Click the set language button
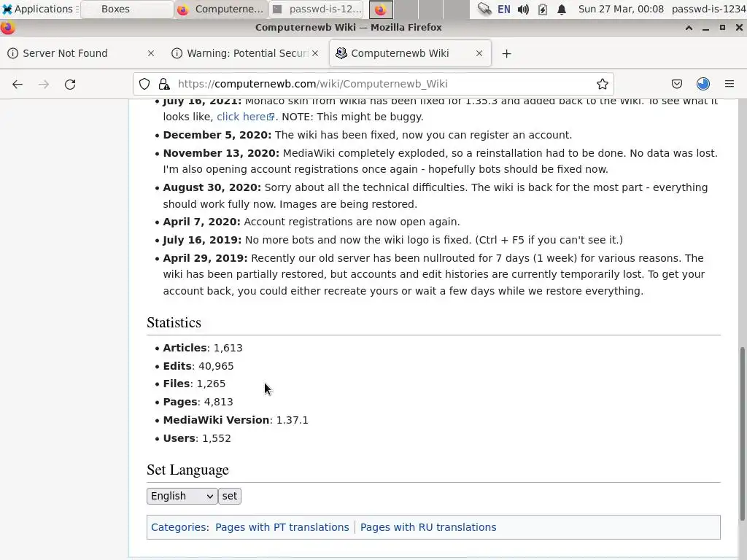 coord(230,496)
